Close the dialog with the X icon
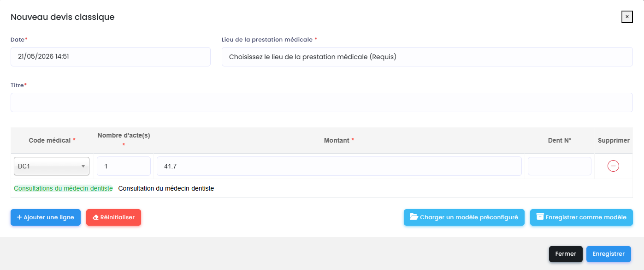Viewport: 644px width, 270px height. tap(627, 17)
